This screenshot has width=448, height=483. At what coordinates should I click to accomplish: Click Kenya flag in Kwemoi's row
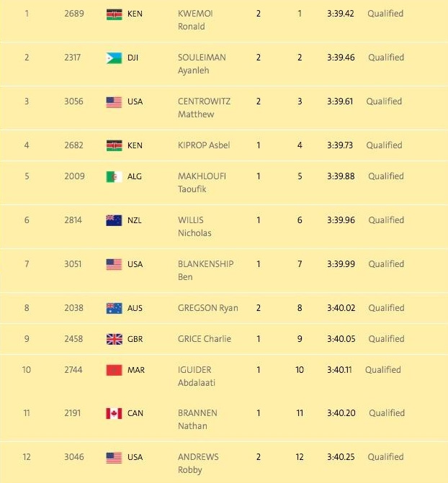[x=114, y=14]
